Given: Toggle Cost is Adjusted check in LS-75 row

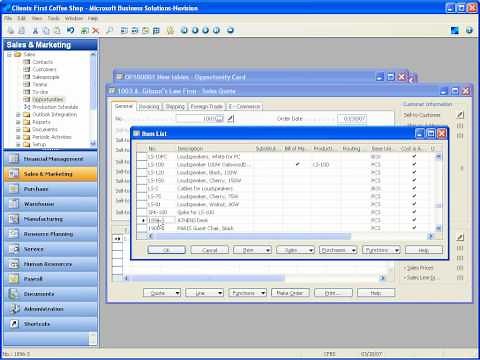Looking at the screenshot, I should coord(414,196).
